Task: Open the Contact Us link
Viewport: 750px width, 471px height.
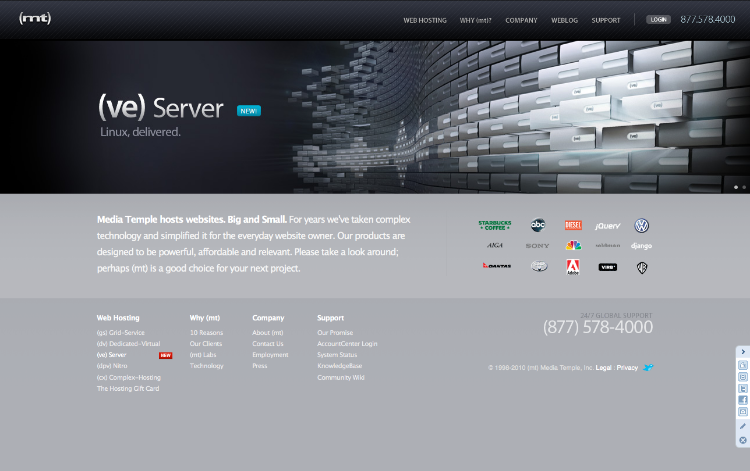Action: click(268, 343)
